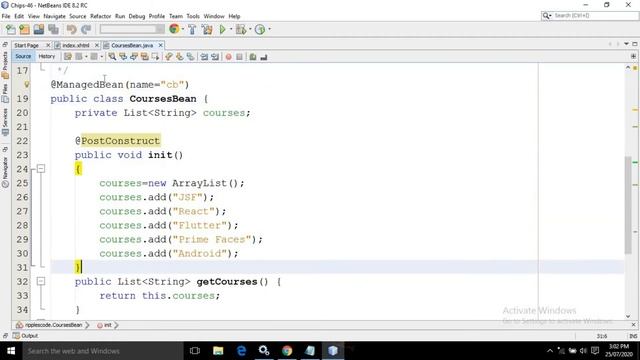Open Microsoft Edge from taskbar

tap(241, 351)
